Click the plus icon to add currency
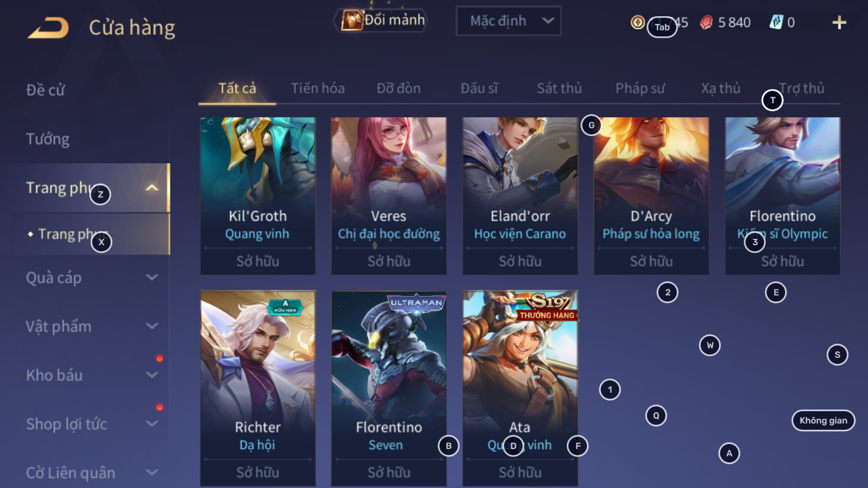The width and height of the screenshot is (868, 488). click(839, 23)
